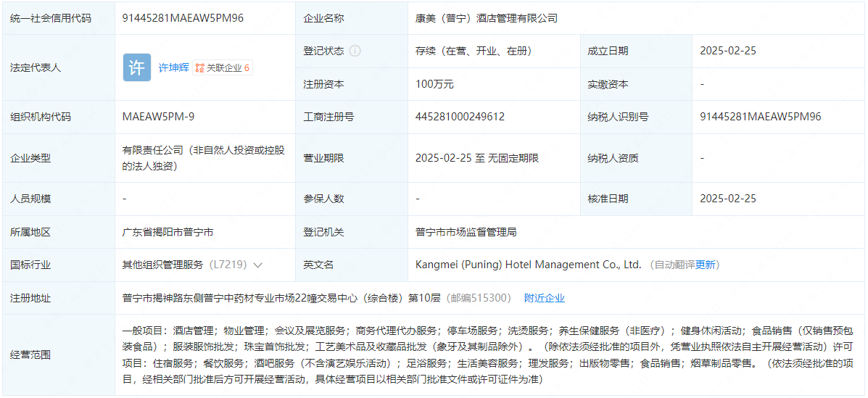The image size is (868, 398).
Task: Click the 经营范围 label
Action: pos(30,355)
